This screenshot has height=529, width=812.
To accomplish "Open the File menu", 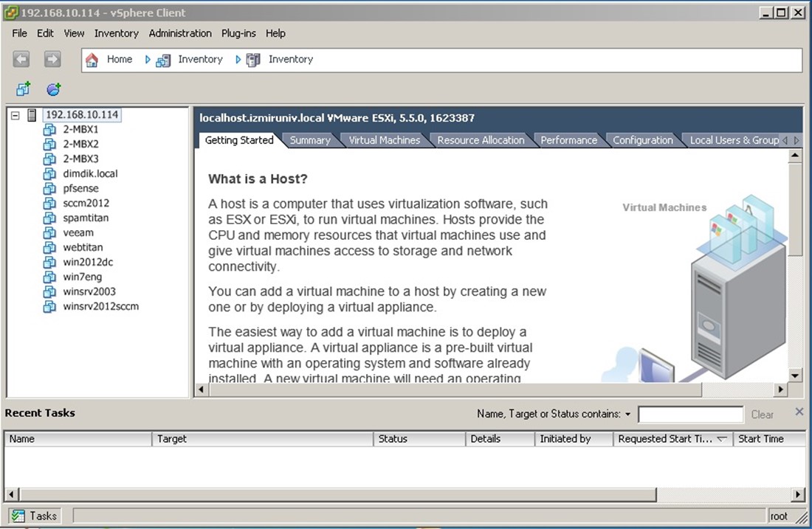I will (x=19, y=33).
